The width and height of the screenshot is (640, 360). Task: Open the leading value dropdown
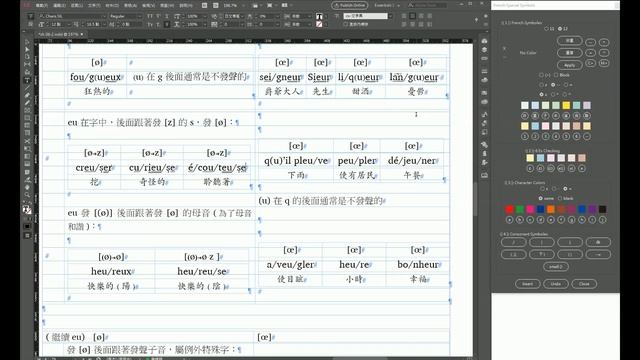click(x=104, y=24)
